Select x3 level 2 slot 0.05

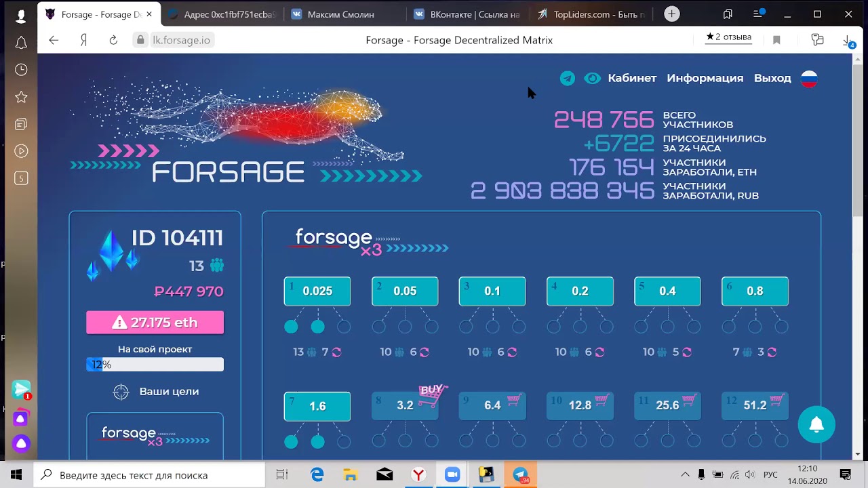(x=405, y=291)
